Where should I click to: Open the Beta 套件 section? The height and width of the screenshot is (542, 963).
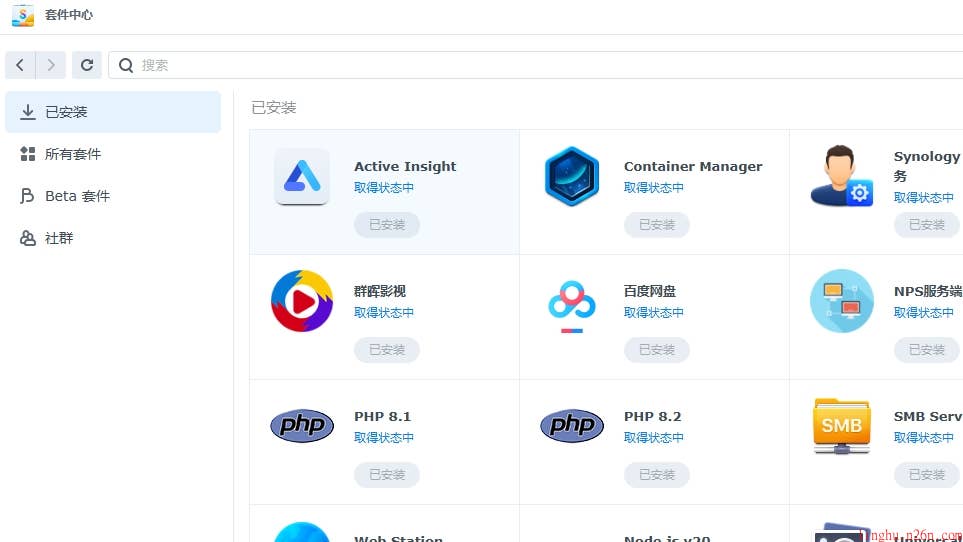pyautogui.click(x=77, y=196)
